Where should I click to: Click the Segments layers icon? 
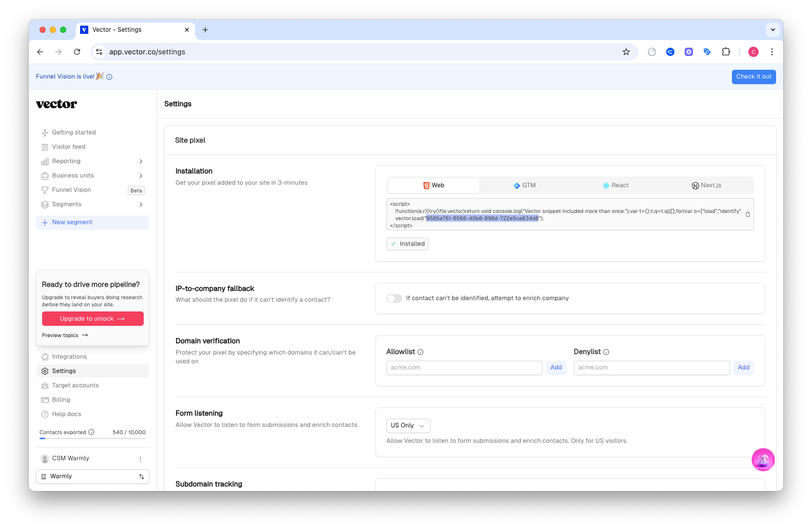pyautogui.click(x=45, y=205)
